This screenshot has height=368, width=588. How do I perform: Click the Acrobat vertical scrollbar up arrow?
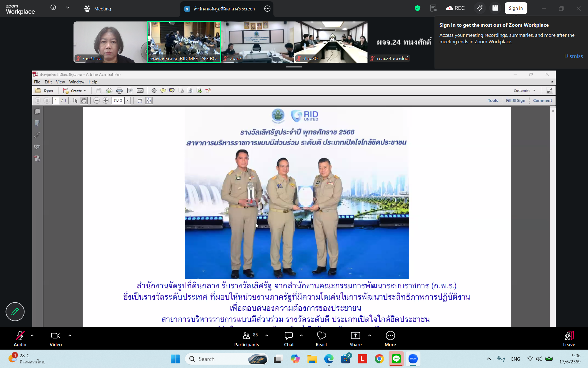coord(553,111)
